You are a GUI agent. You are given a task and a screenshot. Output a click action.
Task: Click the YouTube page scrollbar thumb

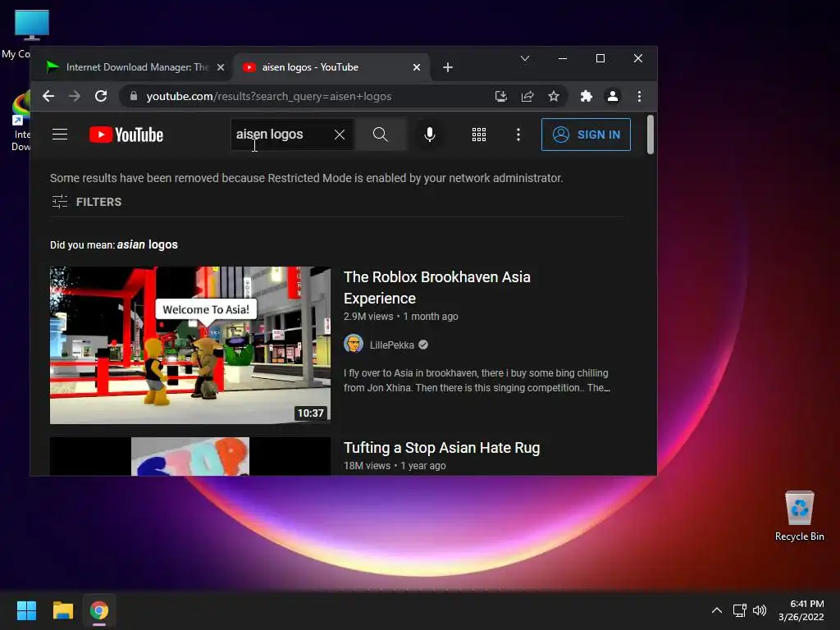(651, 135)
